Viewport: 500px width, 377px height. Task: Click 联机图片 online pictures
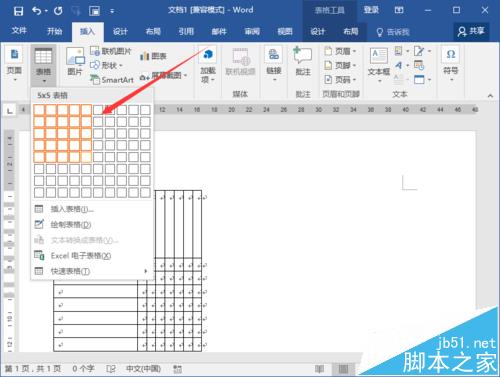click(x=111, y=51)
